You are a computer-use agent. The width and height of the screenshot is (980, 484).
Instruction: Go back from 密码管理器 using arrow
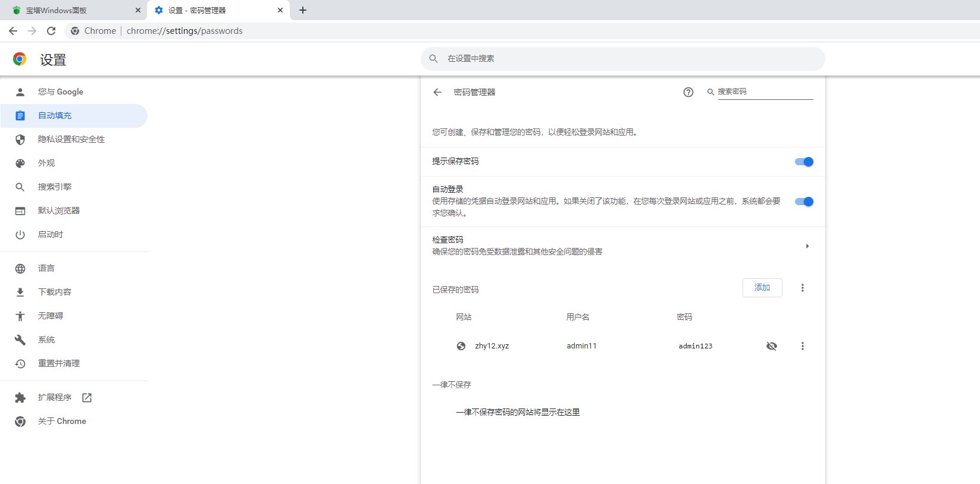pos(437,92)
